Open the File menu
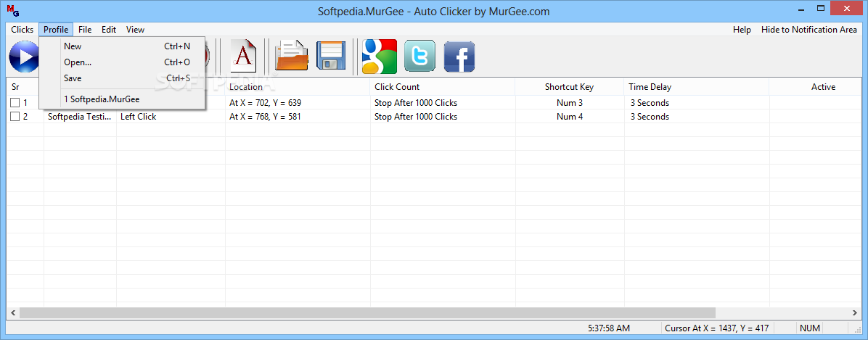868x340 pixels. point(85,30)
